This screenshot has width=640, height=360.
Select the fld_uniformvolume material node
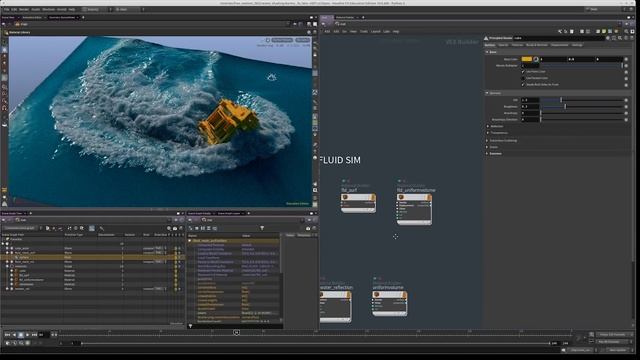[x=414, y=209]
